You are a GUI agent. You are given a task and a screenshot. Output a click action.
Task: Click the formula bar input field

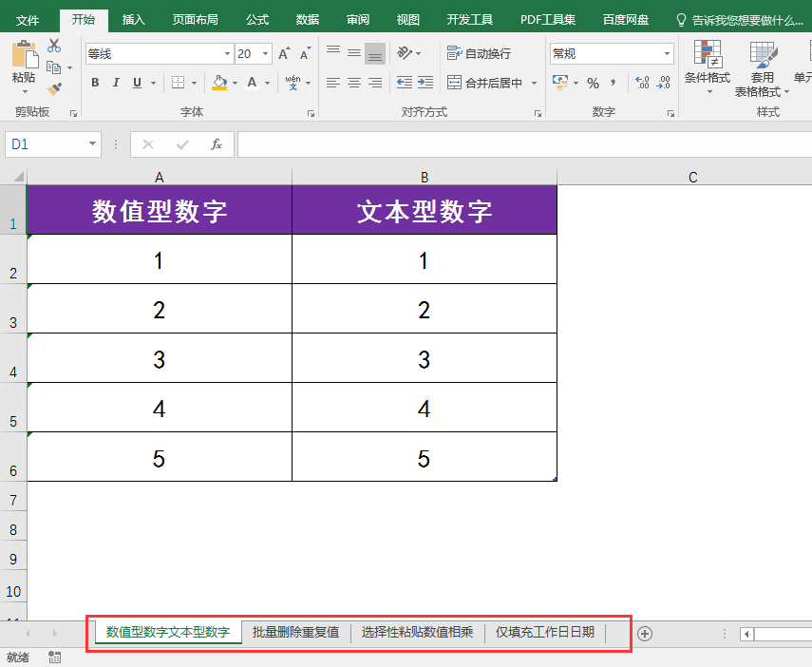point(524,144)
